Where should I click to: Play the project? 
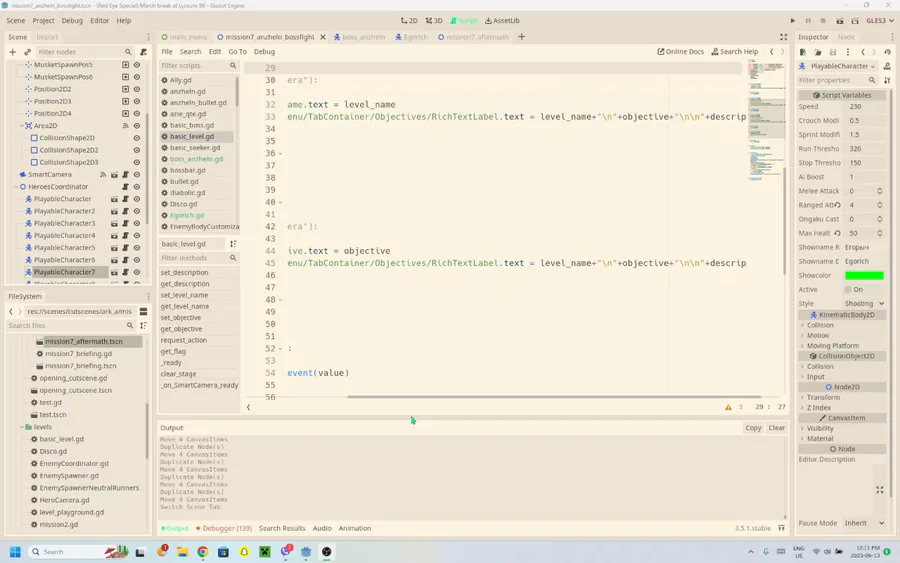pos(793,21)
